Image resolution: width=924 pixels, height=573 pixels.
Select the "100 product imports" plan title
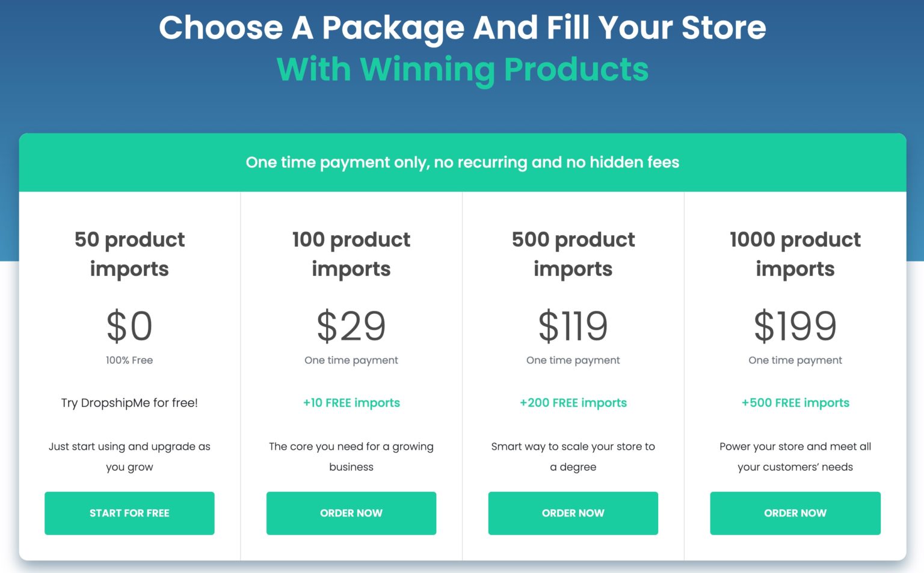point(351,254)
